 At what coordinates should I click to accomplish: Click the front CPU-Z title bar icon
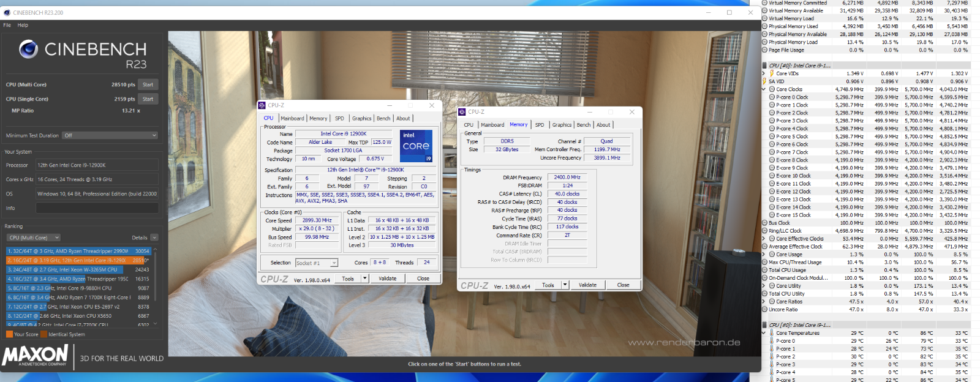[262, 105]
